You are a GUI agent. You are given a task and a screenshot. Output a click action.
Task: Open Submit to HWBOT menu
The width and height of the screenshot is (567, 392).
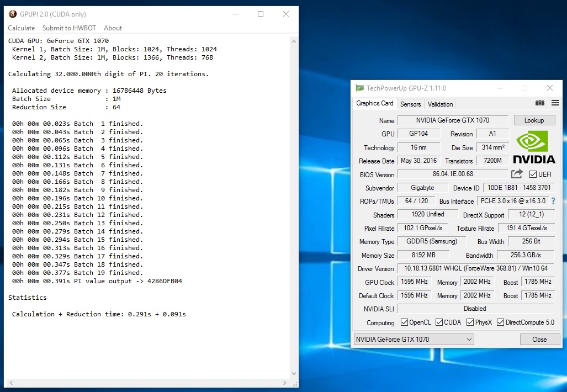point(69,28)
